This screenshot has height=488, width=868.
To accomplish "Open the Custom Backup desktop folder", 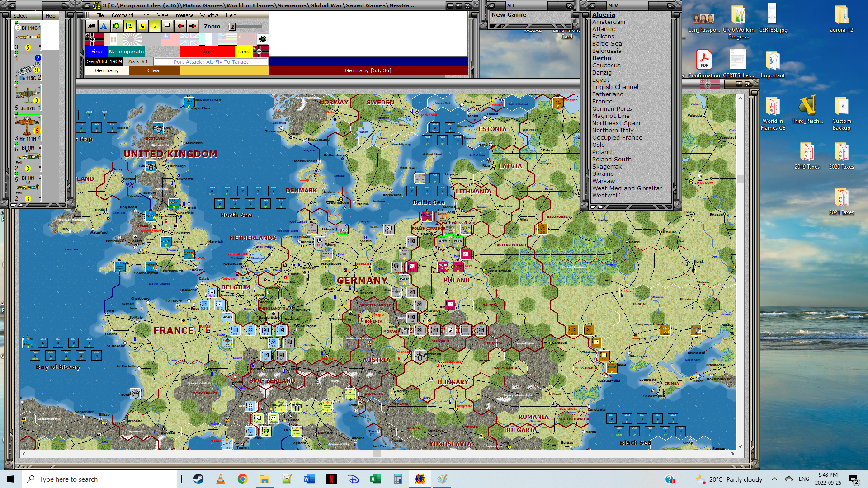I will [x=841, y=114].
